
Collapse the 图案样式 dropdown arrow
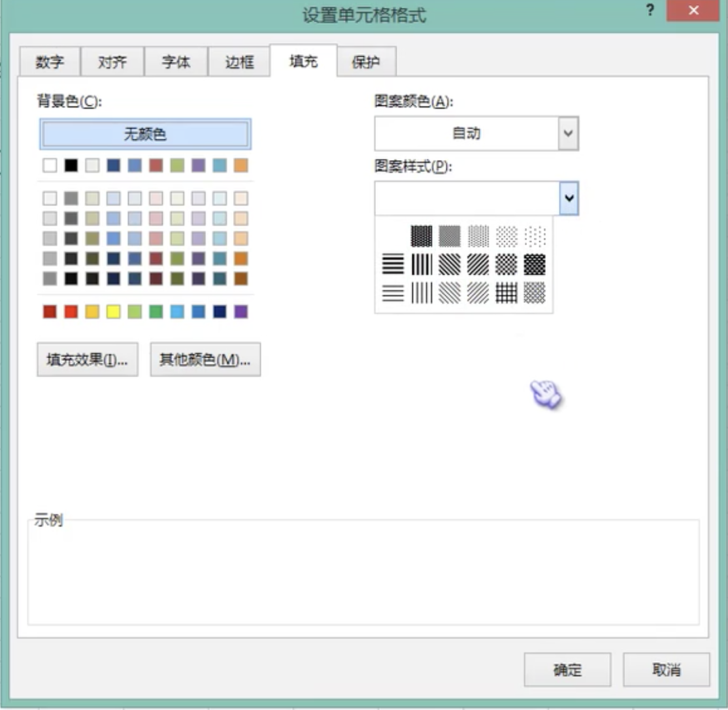click(x=569, y=198)
